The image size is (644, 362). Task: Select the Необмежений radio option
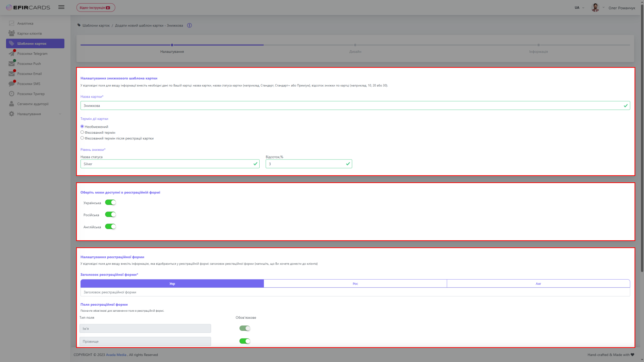(x=82, y=126)
